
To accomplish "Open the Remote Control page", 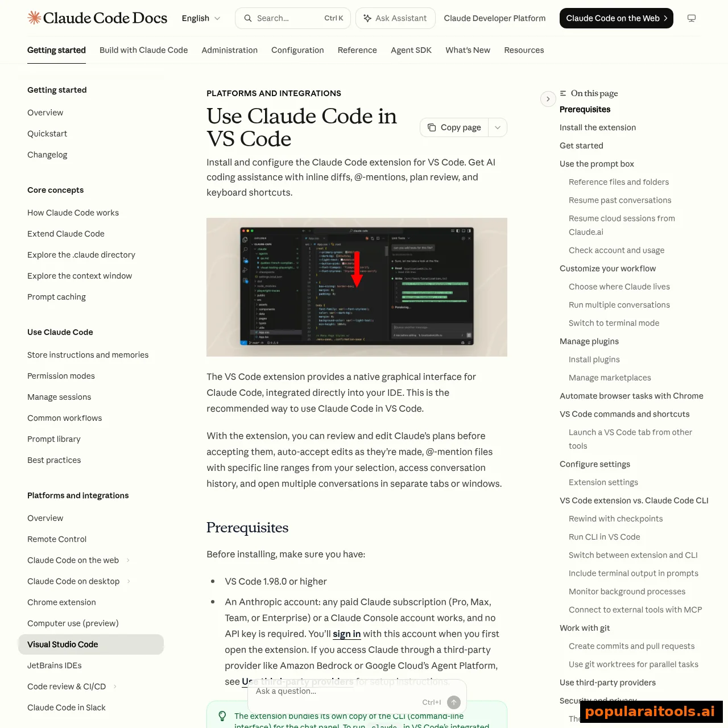I will 57,539.
